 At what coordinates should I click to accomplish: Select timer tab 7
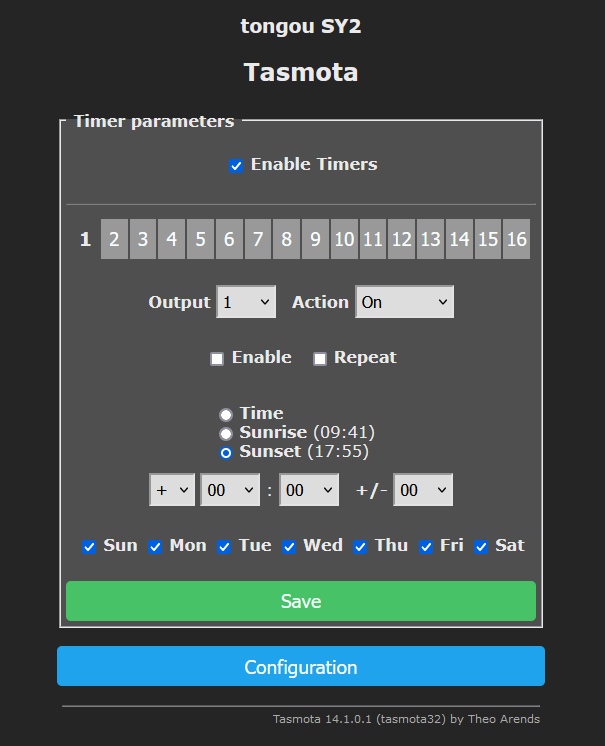pos(258,239)
